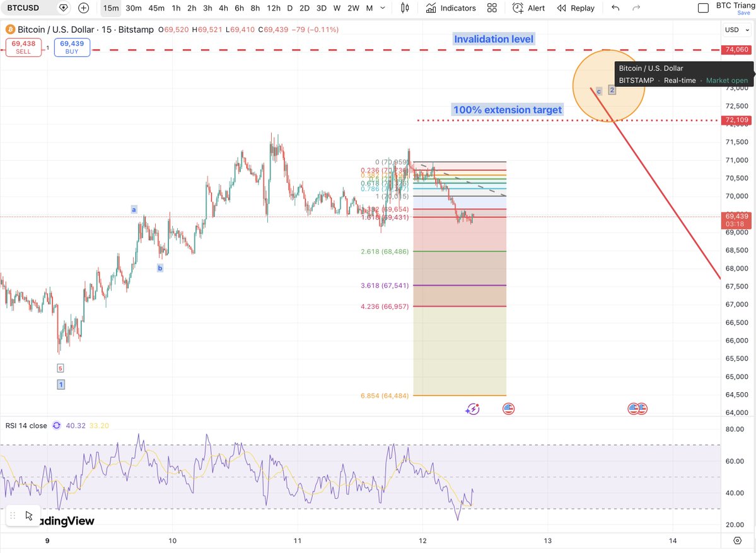Expand the timeframe chevron after M
This screenshot has width=756, height=553.
click(x=381, y=8)
